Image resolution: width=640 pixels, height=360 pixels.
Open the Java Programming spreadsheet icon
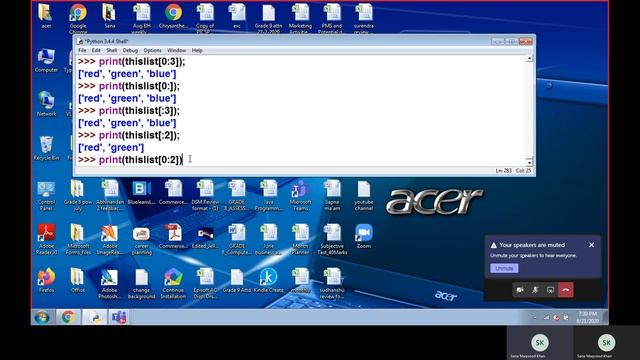point(269,196)
